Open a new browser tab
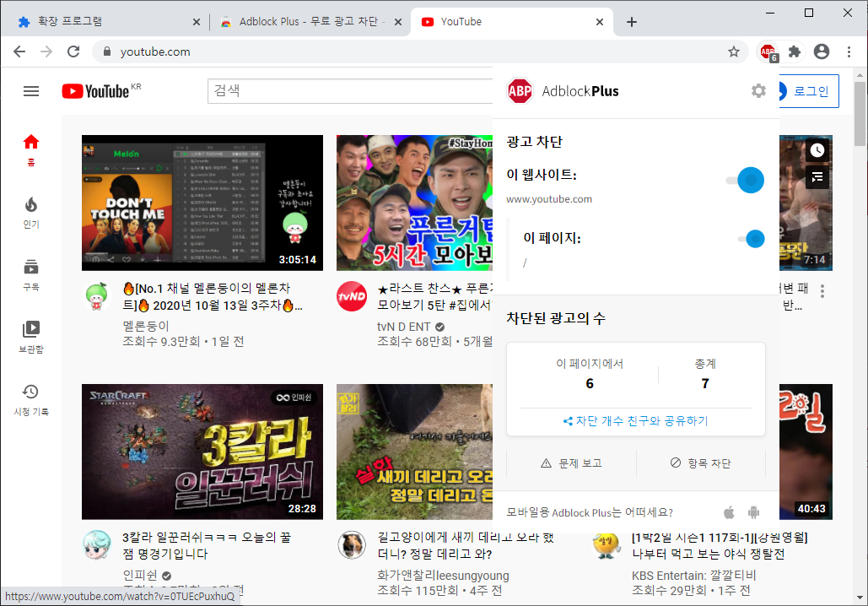 632,22
